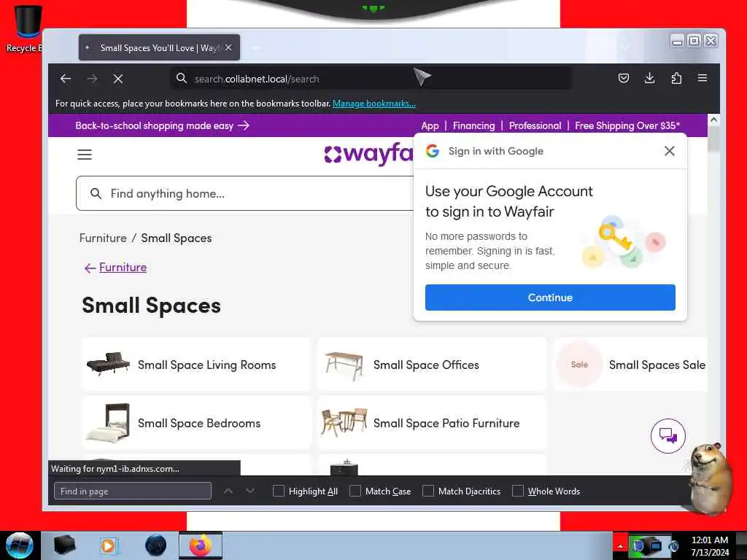The width and height of the screenshot is (747, 560).
Task: Open the Firefox extensions puzzle icon
Action: 676,78
